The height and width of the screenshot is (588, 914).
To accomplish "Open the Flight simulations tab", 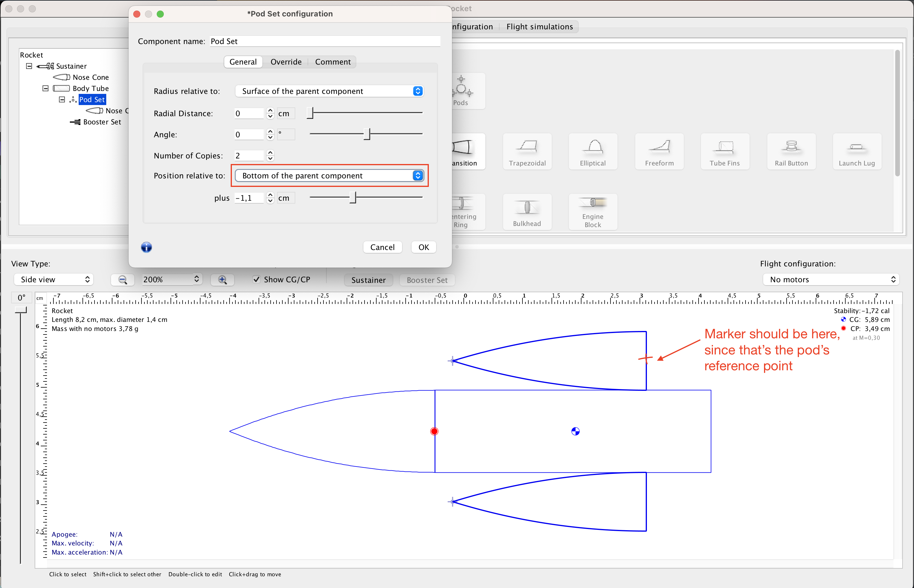I will (x=539, y=27).
